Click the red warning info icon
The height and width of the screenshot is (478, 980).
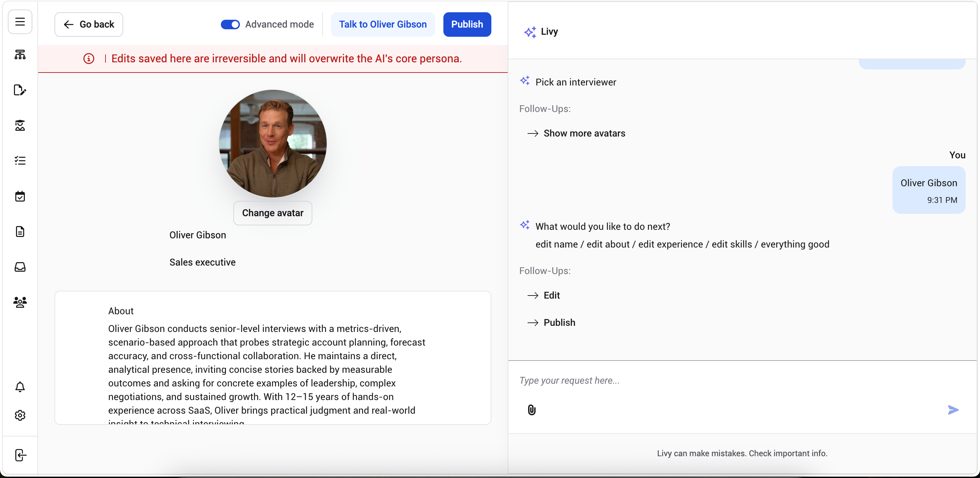pyautogui.click(x=88, y=59)
